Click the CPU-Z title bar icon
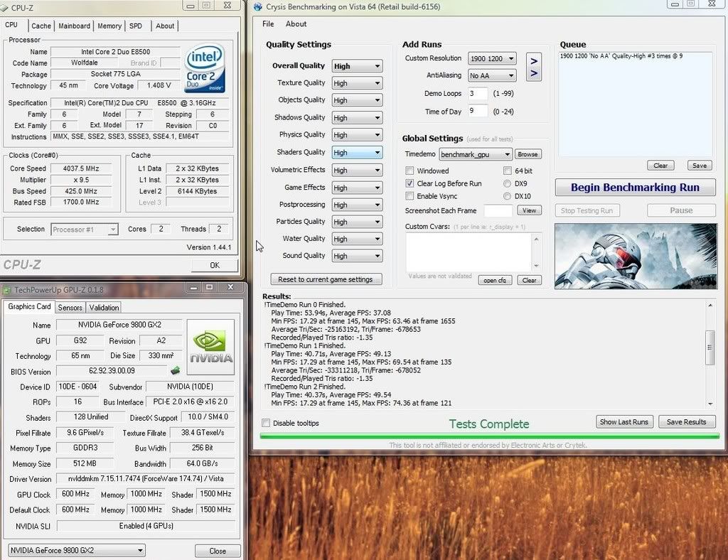Viewport: 728px width, 560px height. coord(5,7)
